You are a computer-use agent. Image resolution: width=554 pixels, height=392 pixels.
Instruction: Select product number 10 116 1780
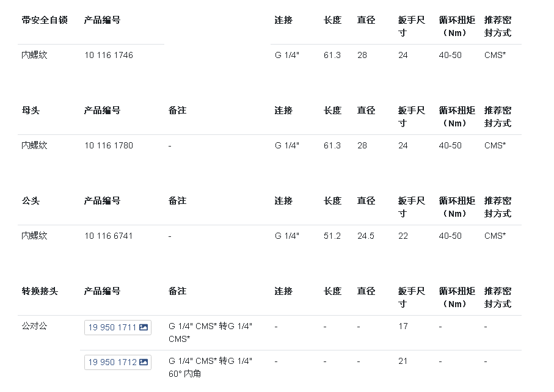click(109, 145)
